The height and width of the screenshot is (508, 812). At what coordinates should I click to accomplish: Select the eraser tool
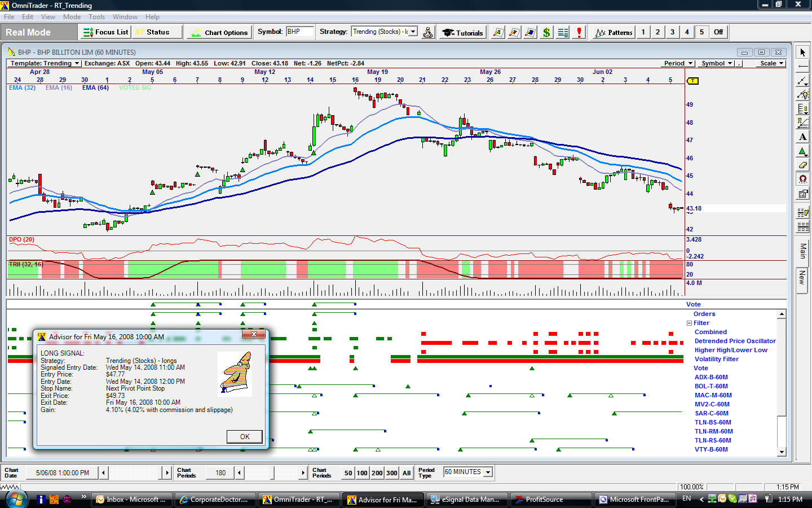(802, 165)
